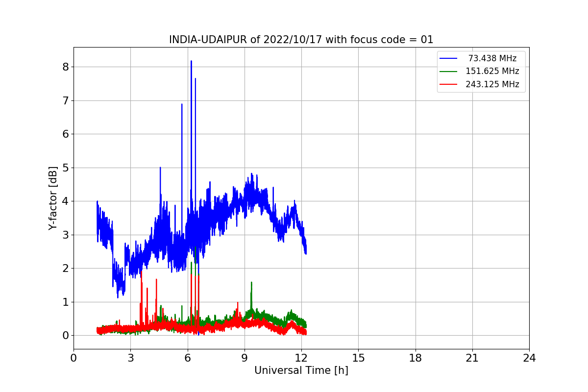Click y-axis tick label 7
Image resolution: width=588 pixels, height=392 pixels.
(x=65, y=100)
